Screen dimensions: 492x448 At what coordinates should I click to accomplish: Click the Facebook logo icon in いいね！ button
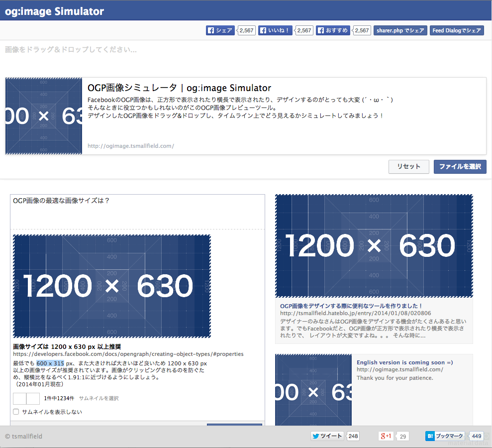(263, 30)
